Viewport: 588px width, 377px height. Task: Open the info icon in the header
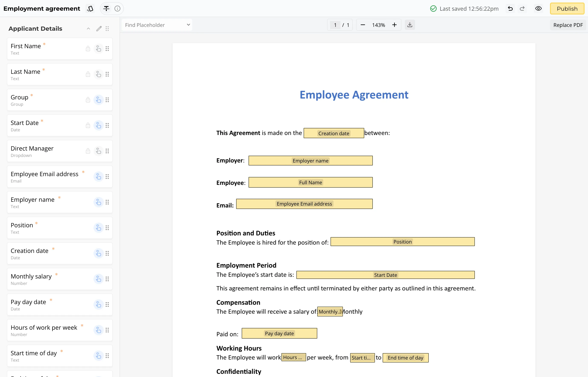(x=117, y=9)
